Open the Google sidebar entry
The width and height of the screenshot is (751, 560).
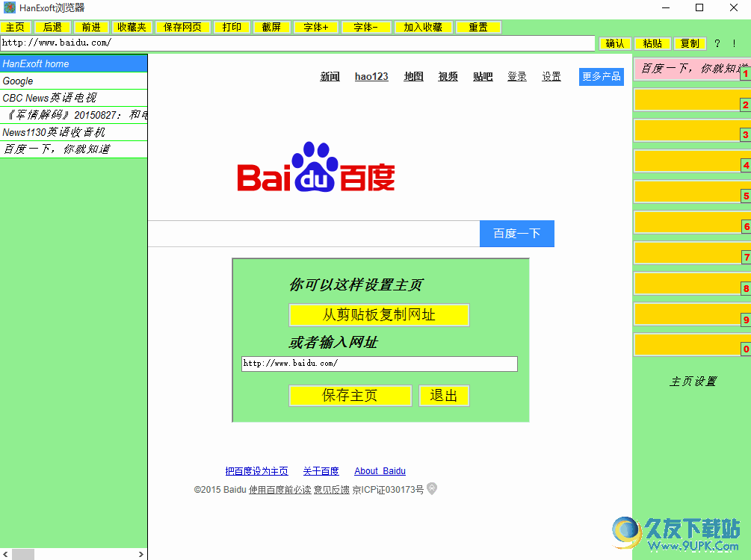pos(74,81)
